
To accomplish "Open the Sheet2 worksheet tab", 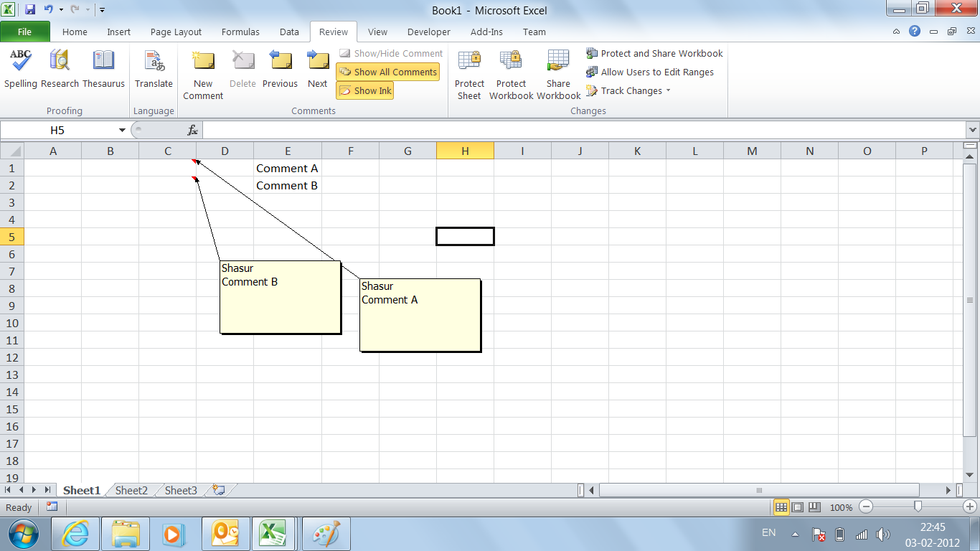I will coord(131,490).
